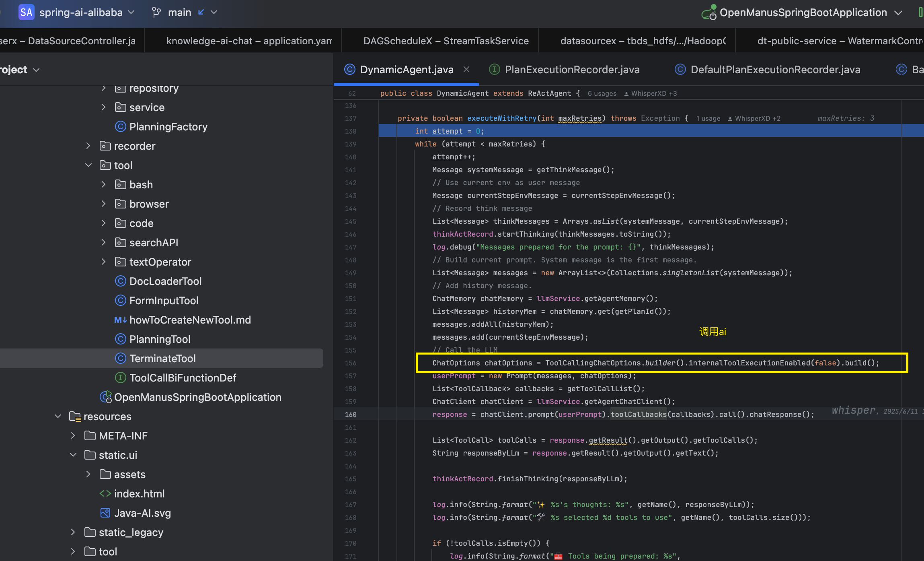The height and width of the screenshot is (561, 924).
Task: Click the howToCreateNewTool.md markdown icon
Action: pos(120,320)
